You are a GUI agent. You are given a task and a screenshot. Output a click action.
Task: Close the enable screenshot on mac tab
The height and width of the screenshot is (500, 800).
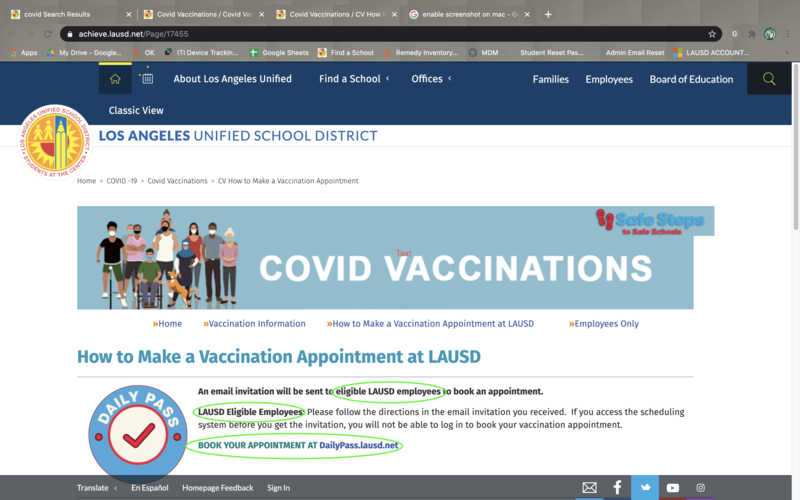527,14
